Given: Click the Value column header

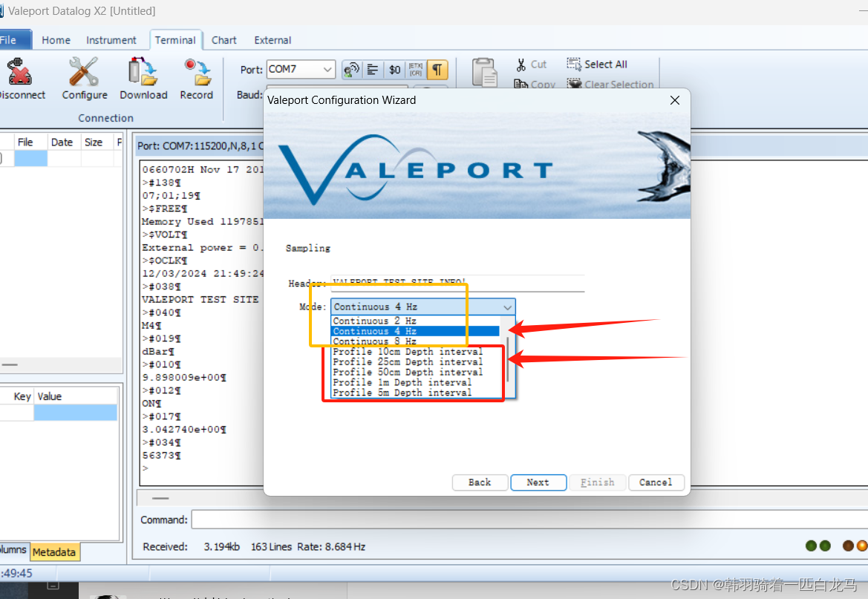Looking at the screenshot, I should coord(75,396).
